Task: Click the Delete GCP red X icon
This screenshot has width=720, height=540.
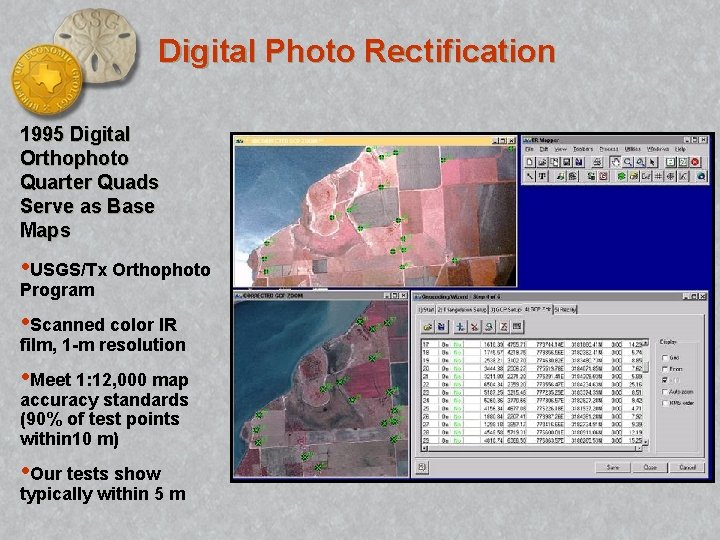Action: (474, 326)
